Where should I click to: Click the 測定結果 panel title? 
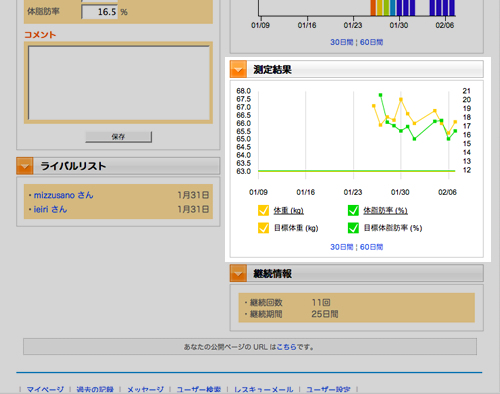tap(272, 69)
